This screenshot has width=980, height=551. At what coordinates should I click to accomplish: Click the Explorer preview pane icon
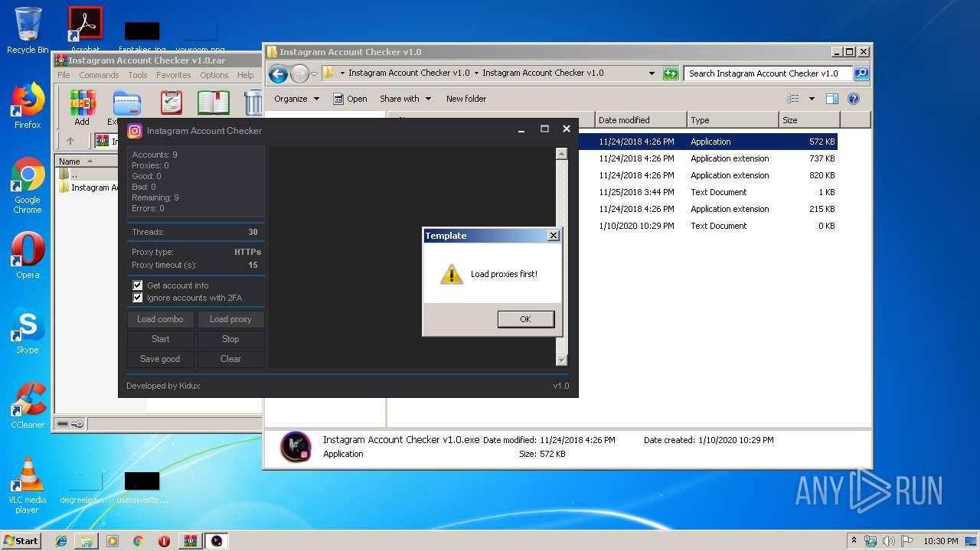coord(832,99)
